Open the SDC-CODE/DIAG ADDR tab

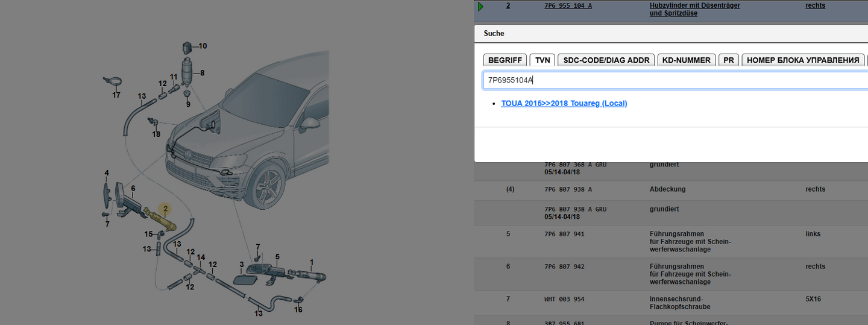(x=606, y=60)
